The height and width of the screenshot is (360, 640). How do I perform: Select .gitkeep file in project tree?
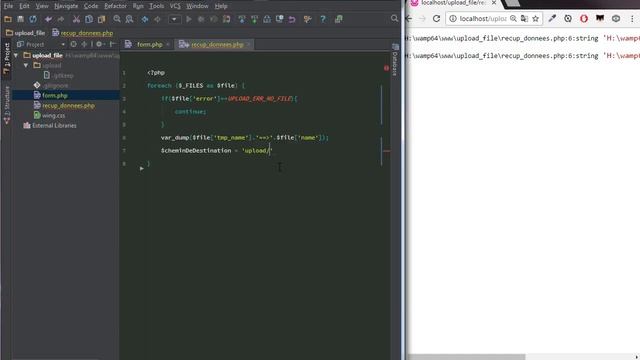point(58,76)
